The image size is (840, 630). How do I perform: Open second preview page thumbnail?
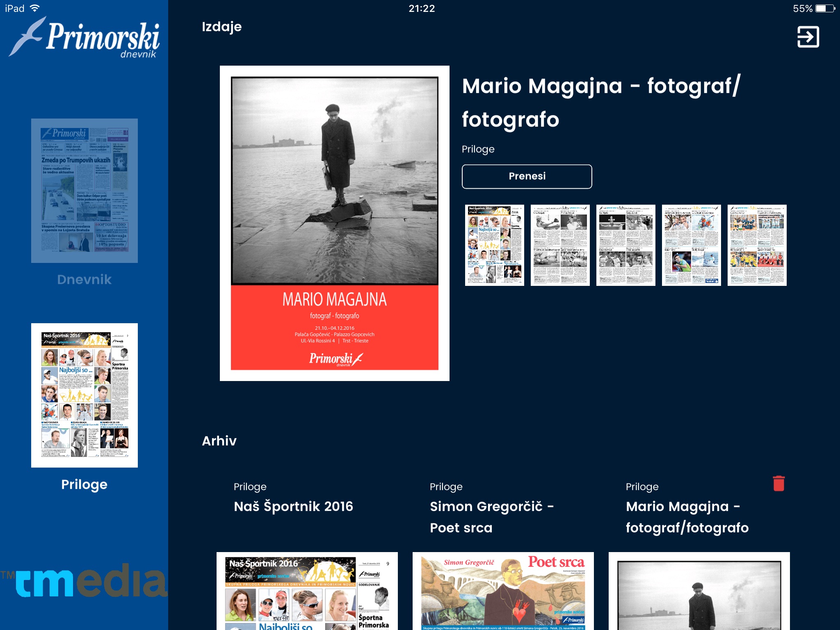click(560, 245)
